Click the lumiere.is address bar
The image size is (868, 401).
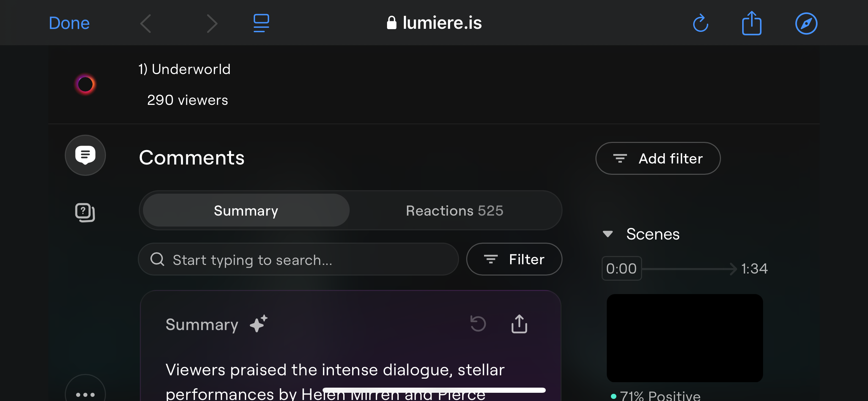coord(434,23)
